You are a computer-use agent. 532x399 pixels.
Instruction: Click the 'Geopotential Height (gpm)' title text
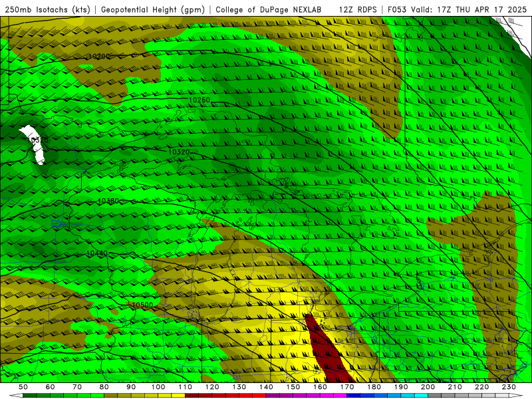pyautogui.click(x=153, y=10)
